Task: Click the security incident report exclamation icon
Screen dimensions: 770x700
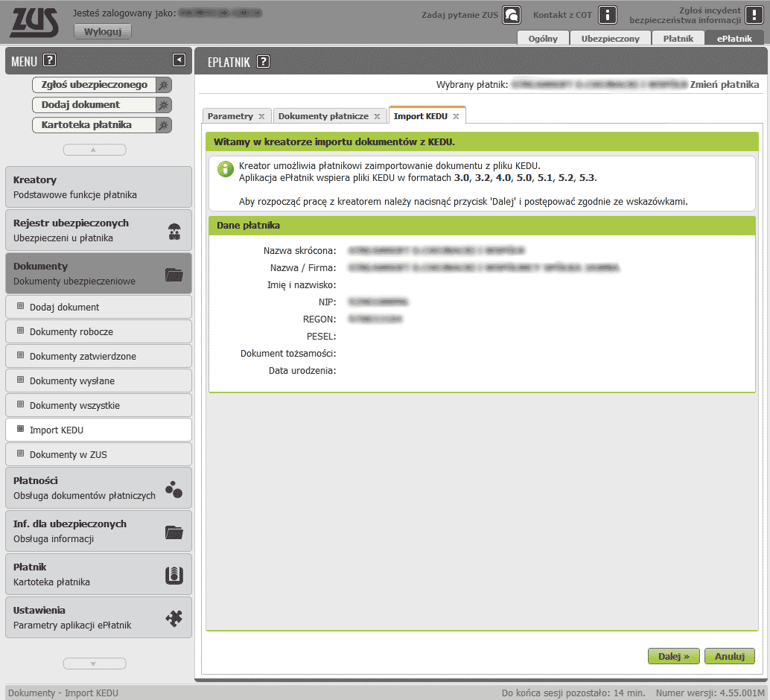Action: [754, 15]
